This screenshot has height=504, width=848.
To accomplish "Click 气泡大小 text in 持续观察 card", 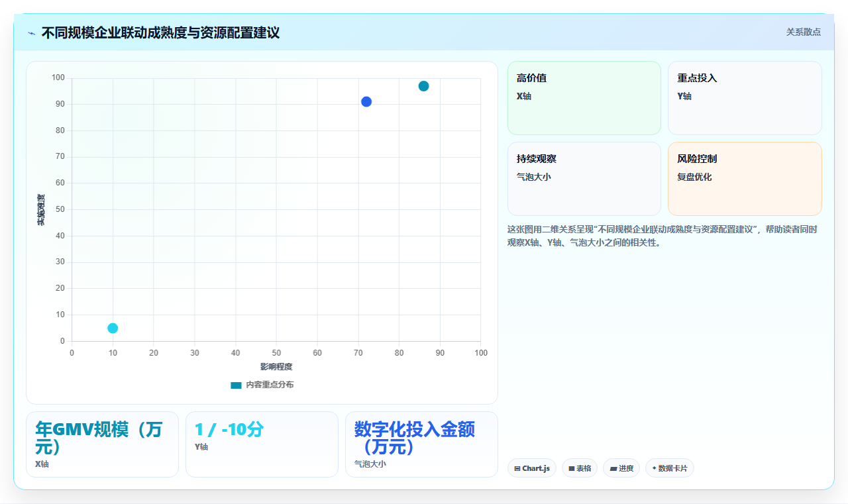I will click(x=534, y=177).
